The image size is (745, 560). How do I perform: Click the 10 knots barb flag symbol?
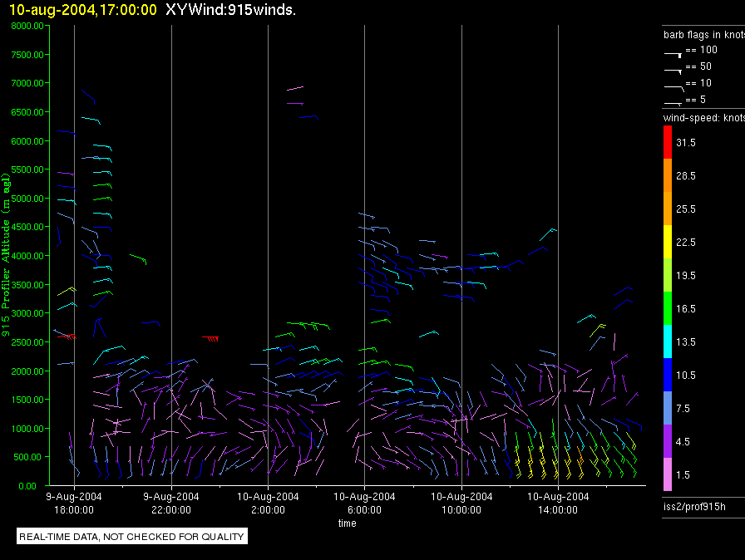673,86
